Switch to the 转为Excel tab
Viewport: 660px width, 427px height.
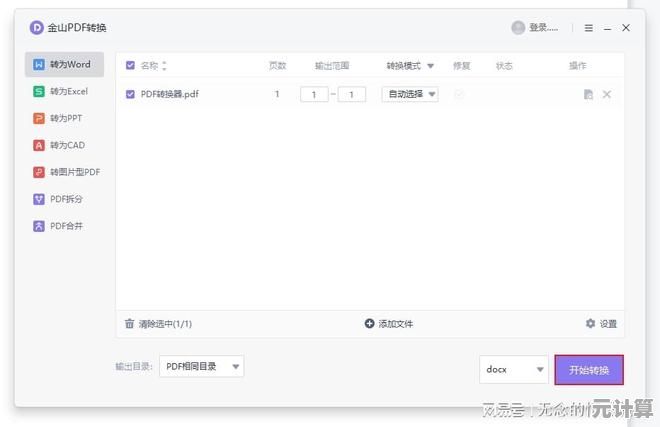click(64, 91)
